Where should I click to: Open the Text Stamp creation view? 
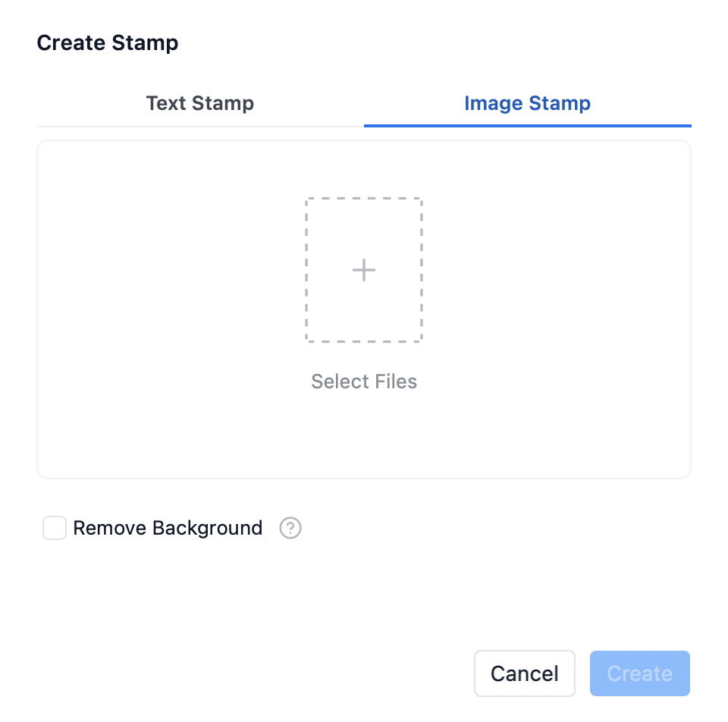(200, 103)
